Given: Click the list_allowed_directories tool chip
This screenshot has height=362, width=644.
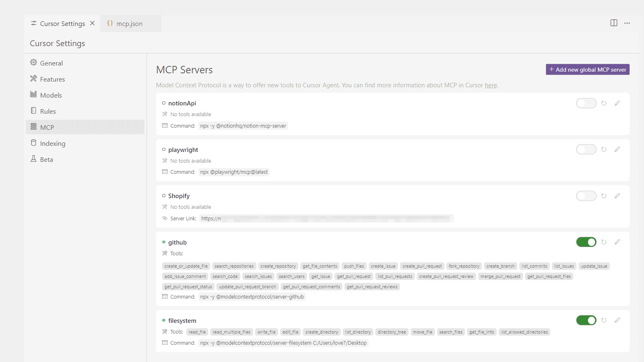Looking at the screenshot, I should click(525, 332).
